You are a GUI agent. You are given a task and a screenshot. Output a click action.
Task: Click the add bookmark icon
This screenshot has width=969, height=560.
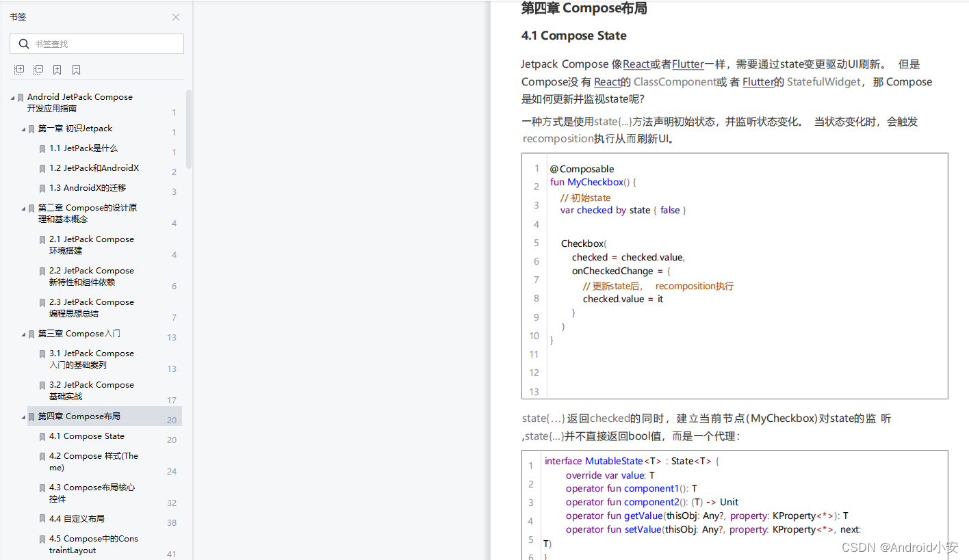click(x=57, y=70)
